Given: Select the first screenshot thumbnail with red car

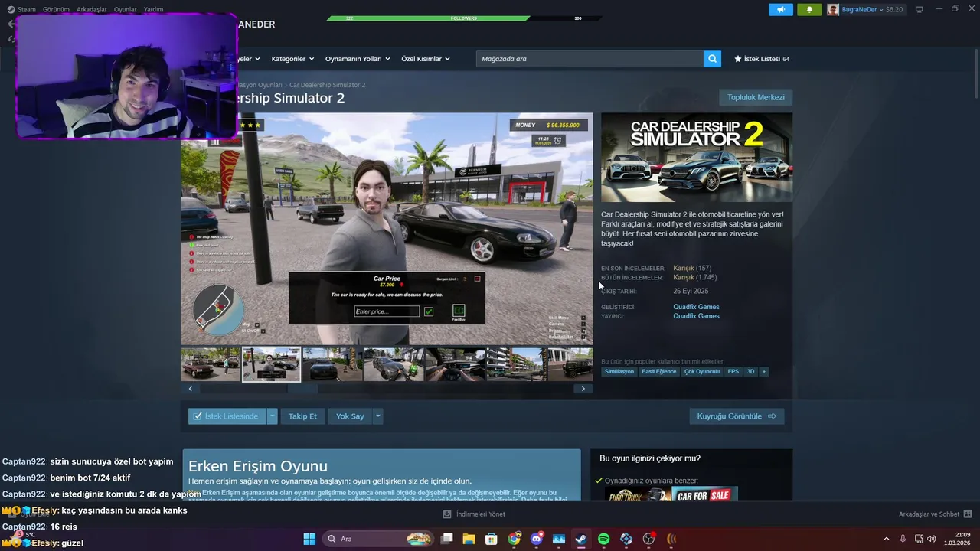Looking at the screenshot, I should click(210, 364).
